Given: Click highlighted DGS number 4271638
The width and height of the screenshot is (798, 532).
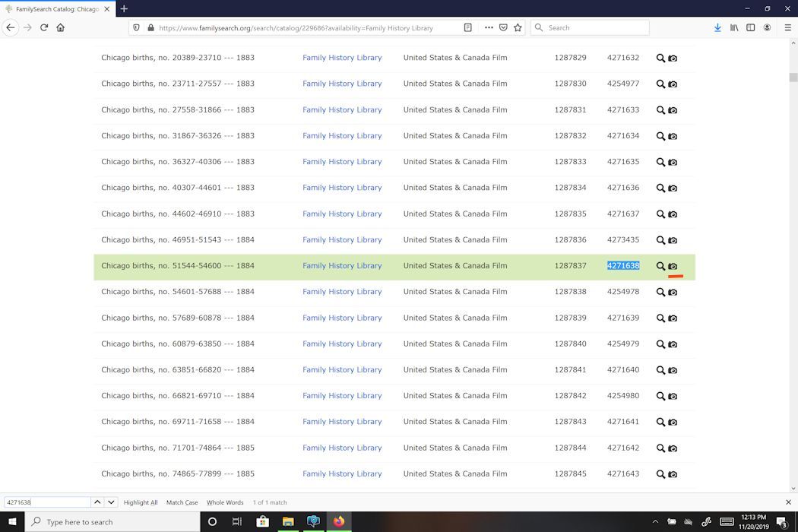Looking at the screenshot, I should pyautogui.click(x=623, y=266).
